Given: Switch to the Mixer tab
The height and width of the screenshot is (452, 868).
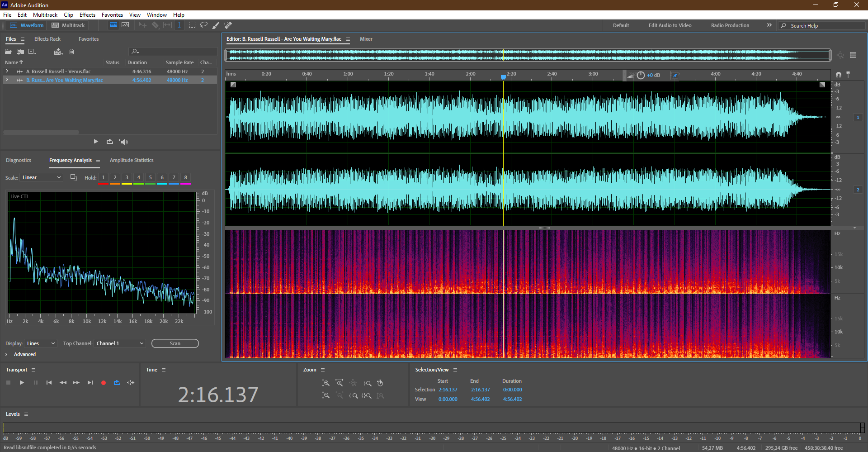Looking at the screenshot, I should [x=366, y=39].
